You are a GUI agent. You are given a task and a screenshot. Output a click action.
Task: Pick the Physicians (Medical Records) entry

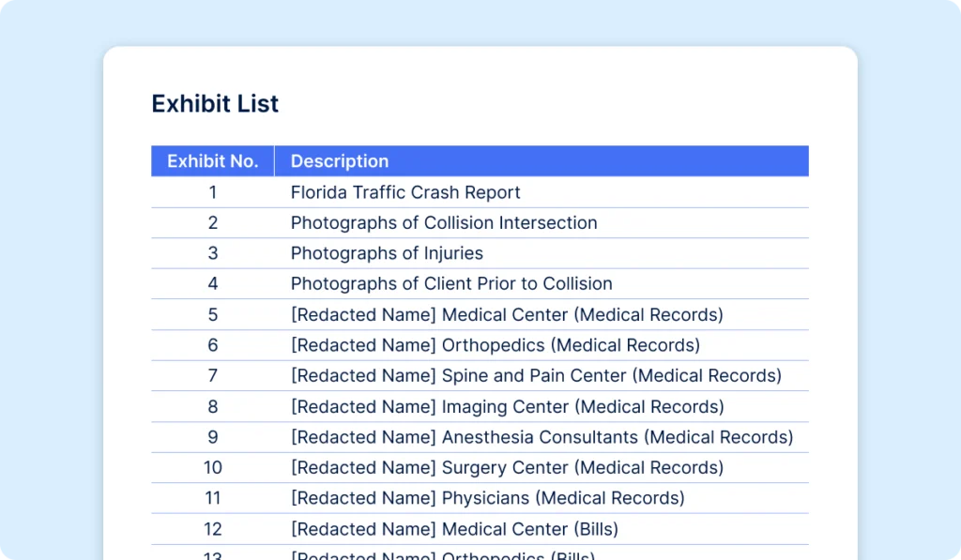[487, 498]
